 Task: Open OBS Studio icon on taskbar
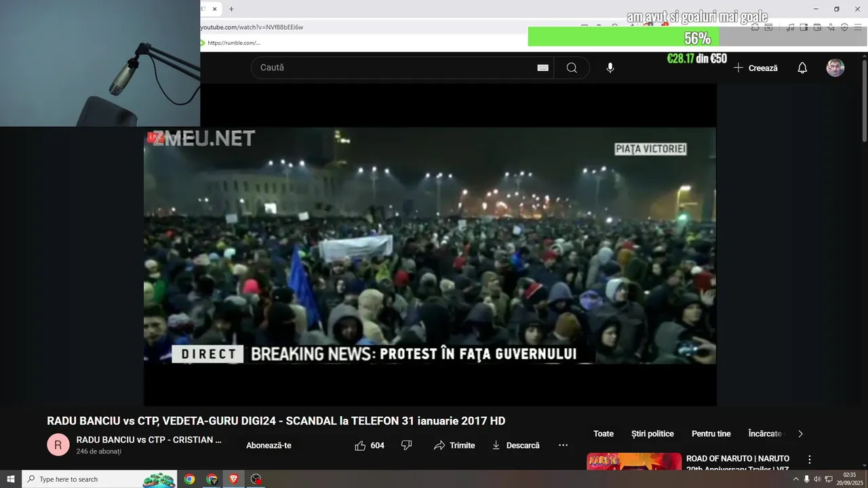click(256, 479)
